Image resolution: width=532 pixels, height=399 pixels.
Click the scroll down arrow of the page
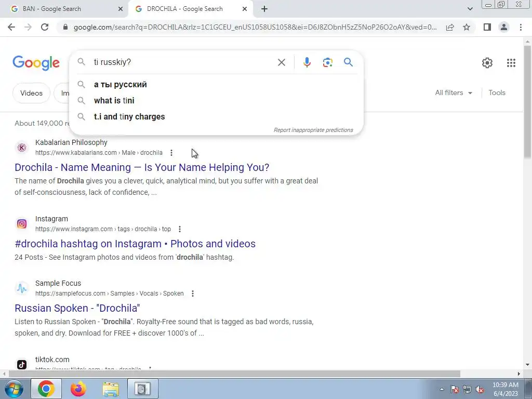tap(527, 365)
